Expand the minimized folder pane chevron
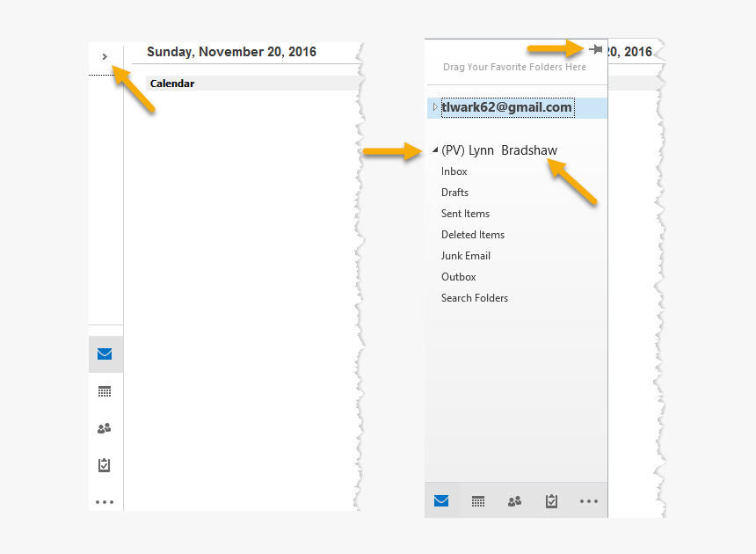756x554 pixels. [105, 57]
